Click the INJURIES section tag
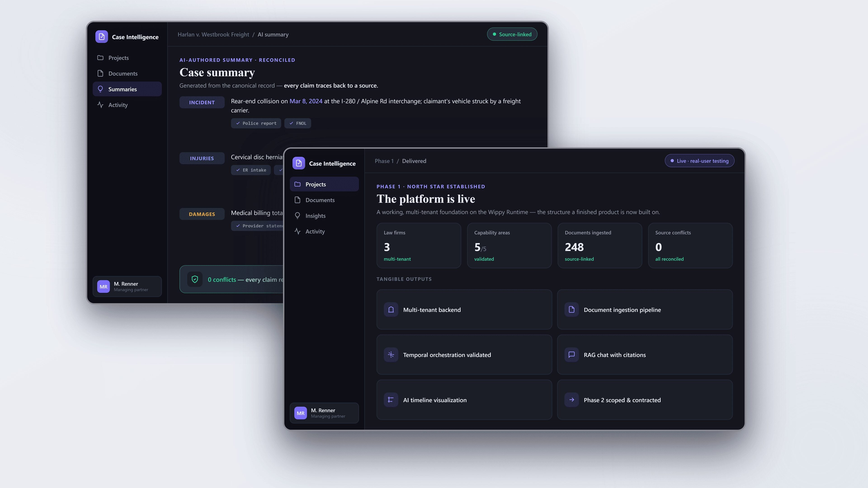The width and height of the screenshot is (868, 488). [202, 158]
